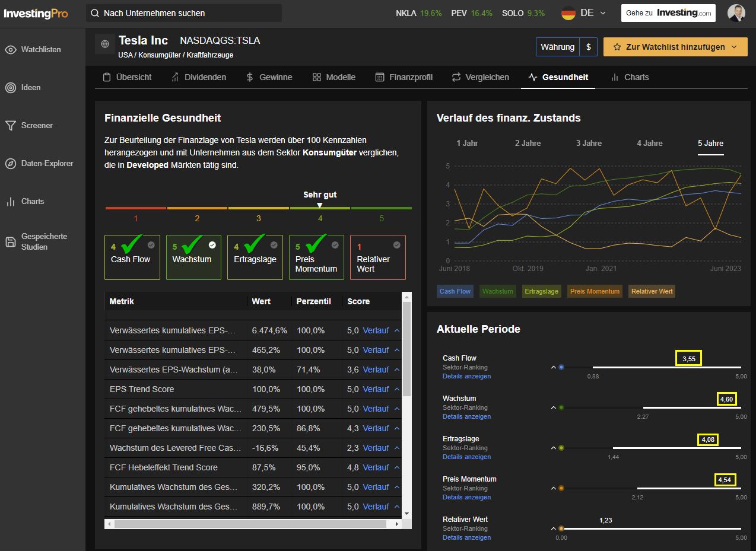Collapse Verlauf chevron in FCF Hebeleffekt Trend Score row
Screen dimensions: 756x551
coord(397,467)
